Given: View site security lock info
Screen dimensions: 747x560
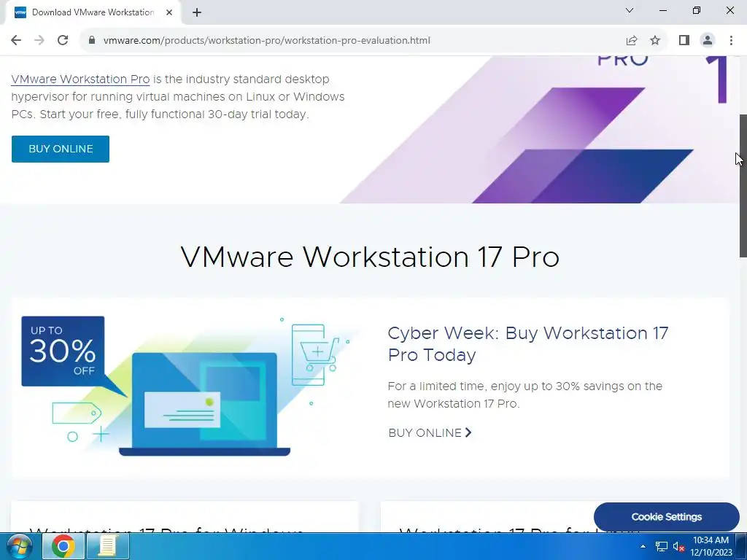Looking at the screenshot, I should coord(92,41).
